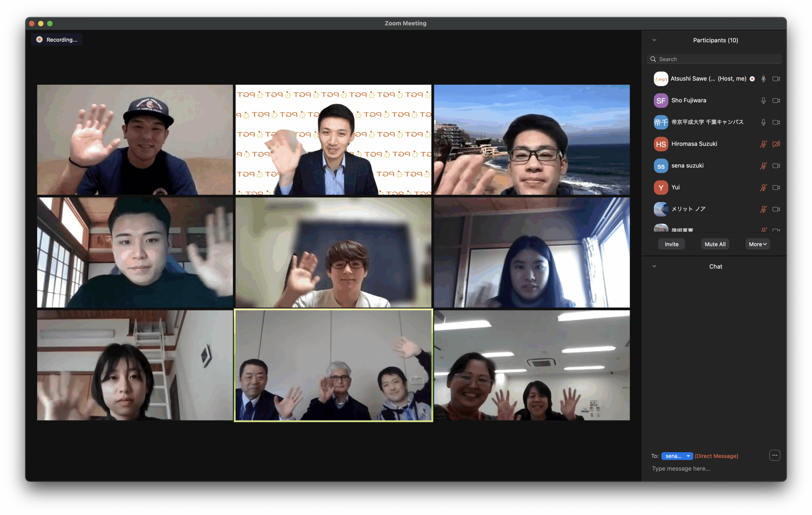Select the highlighted three-men video tile
This screenshot has height=515, width=812.
point(333,365)
